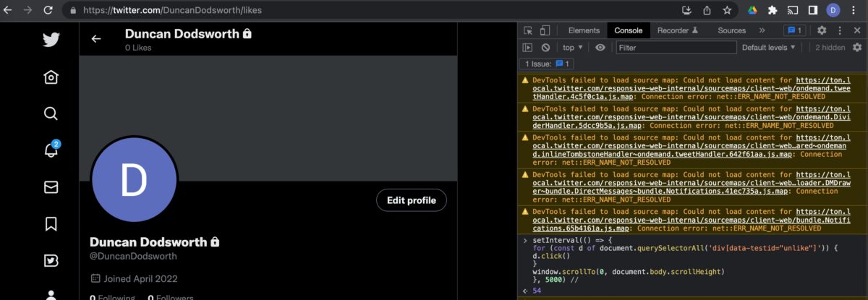The width and height of the screenshot is (868, 300).
Task: Click the Duncan Dodsworth name above the handle
Action: [x=149, y=241]
